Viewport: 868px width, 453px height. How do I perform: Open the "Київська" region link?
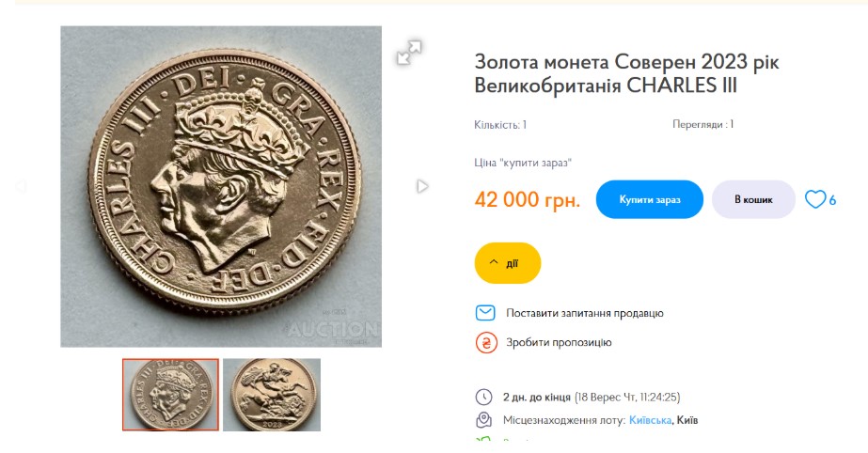(649, 420)
